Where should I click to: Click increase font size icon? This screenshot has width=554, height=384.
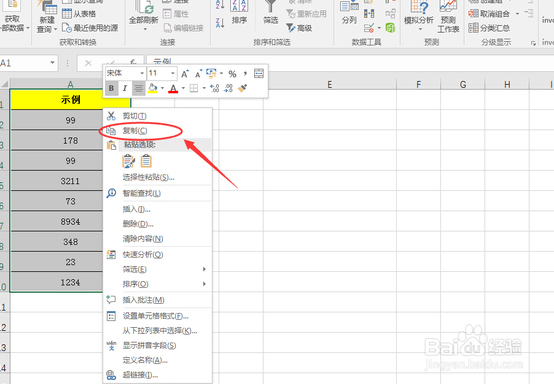[x=184, y=73]
